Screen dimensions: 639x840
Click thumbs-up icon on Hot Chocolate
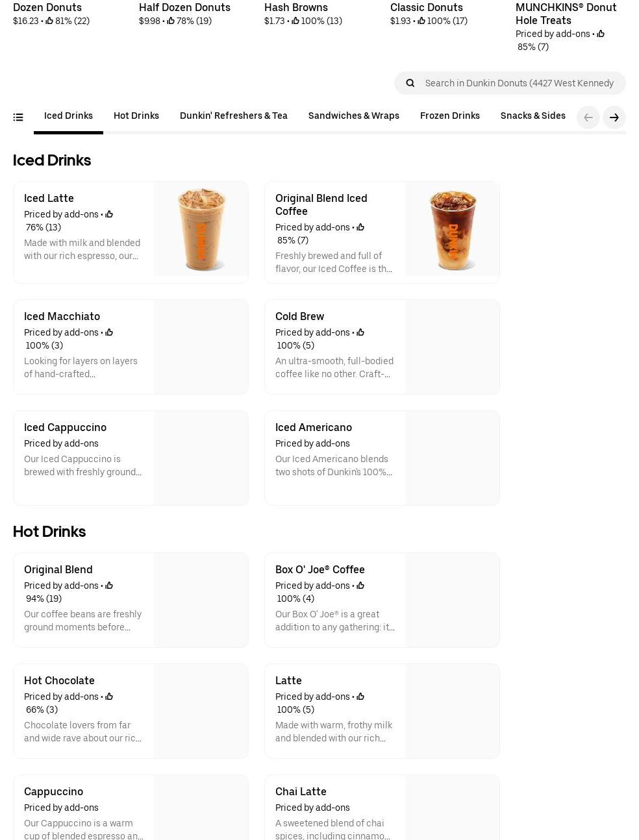click(x=109, y=697)
